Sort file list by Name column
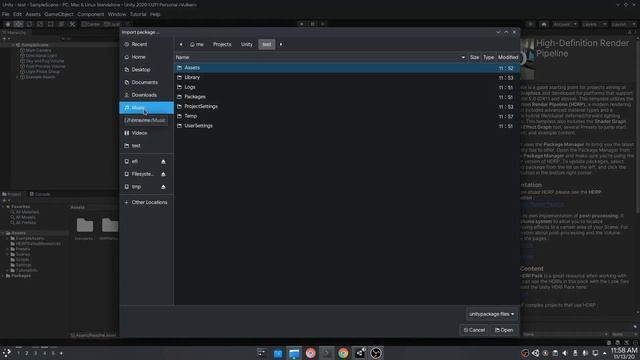The image size is (640, 360). pyautogui.click(x=321, y=57)
